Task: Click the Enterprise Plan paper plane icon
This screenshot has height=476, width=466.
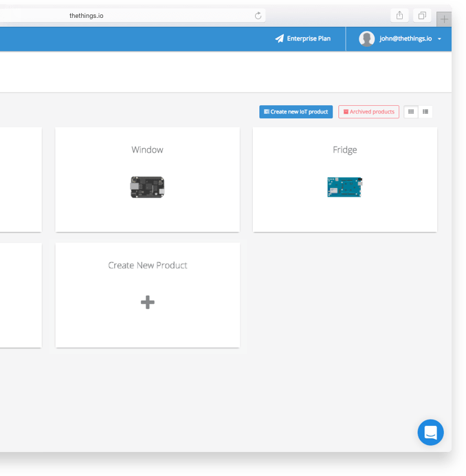Action: (279, 39)
